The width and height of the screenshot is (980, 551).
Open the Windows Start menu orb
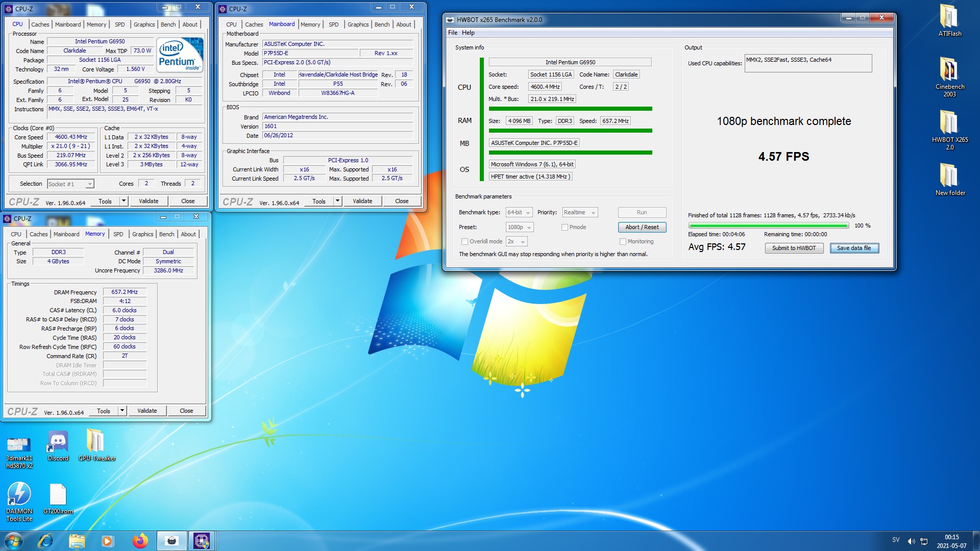pos(14,541)
